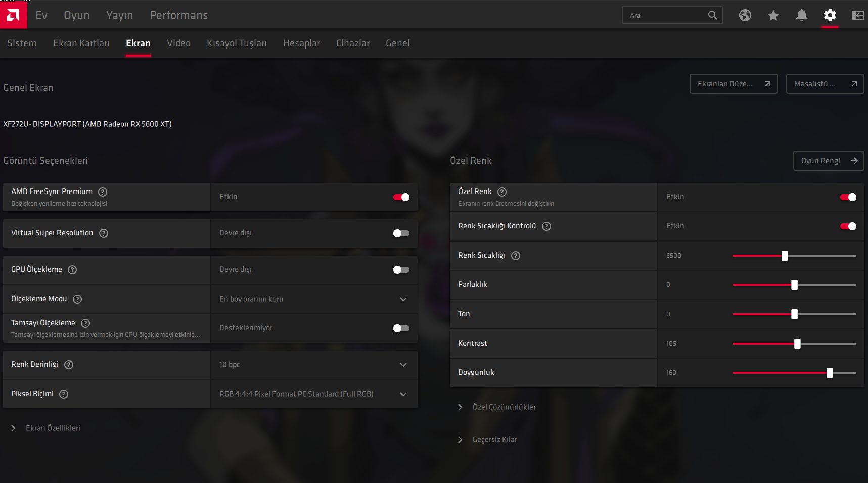Viewport: 868px width, 483px height.
Task: Show help for Virtual Super Resolution
Action: coord(104,233)
